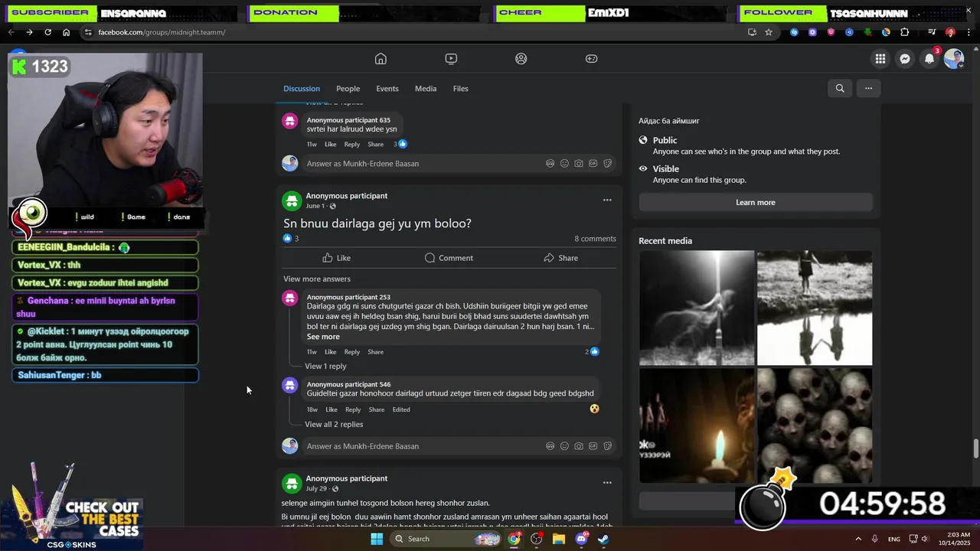
Task: Like the comment by Anonymous participant 635
Action: pos(330,144)
